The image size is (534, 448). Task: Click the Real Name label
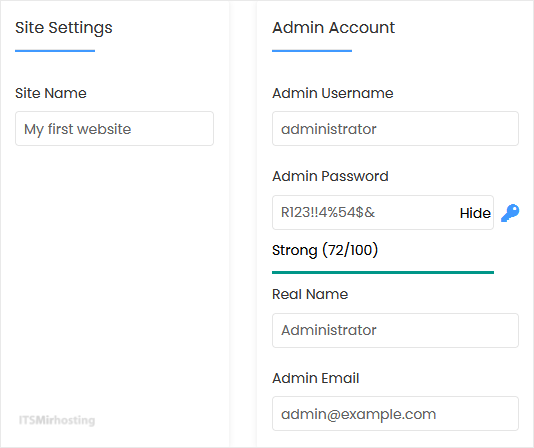(x=310, y=294)
